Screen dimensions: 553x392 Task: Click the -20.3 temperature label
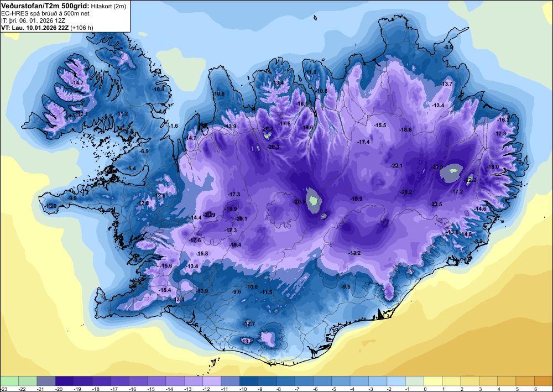273,147
